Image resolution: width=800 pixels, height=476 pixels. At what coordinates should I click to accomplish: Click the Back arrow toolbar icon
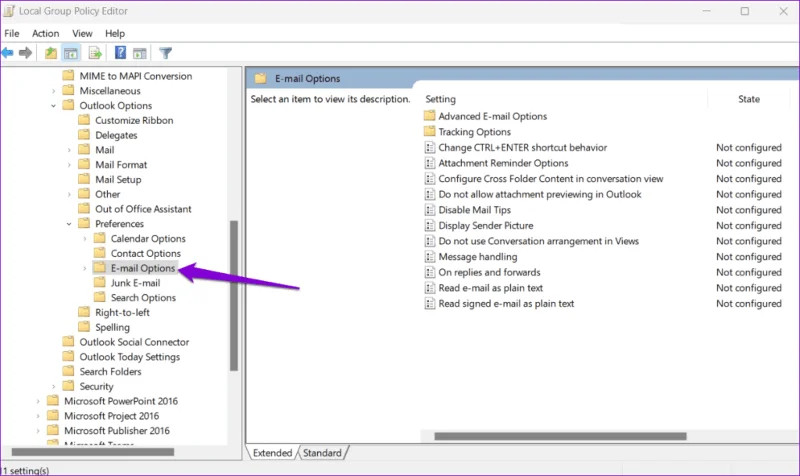(7, 53)
